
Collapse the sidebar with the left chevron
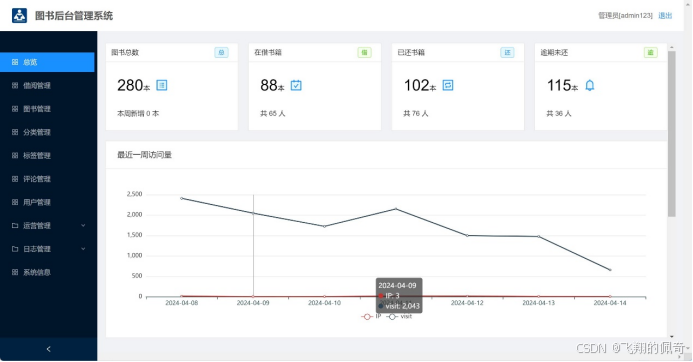coord(49,349)
